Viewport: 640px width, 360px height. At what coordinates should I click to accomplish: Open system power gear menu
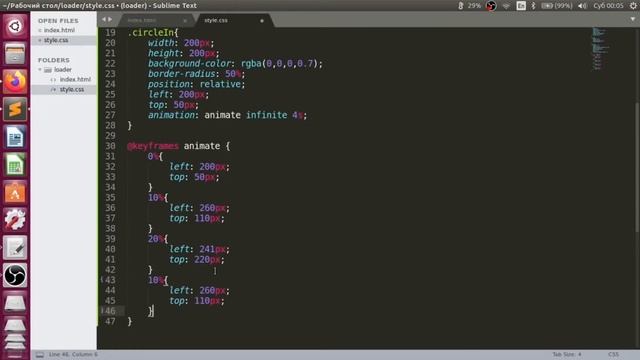(x=633, y=6)
